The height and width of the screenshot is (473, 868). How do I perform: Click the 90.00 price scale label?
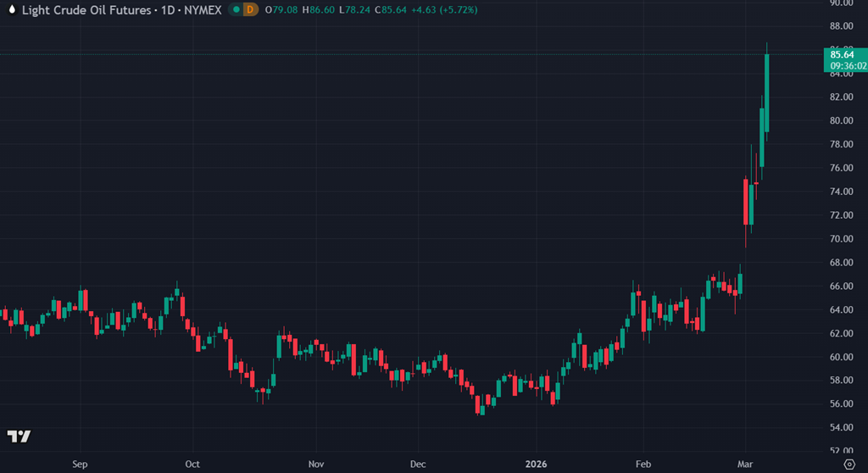pyautogui.click(x=842, y=3)
